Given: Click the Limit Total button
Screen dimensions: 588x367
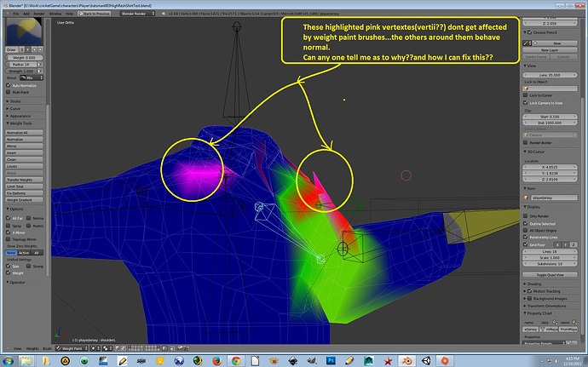Looking at the screenshot, I should coord(24,186).
